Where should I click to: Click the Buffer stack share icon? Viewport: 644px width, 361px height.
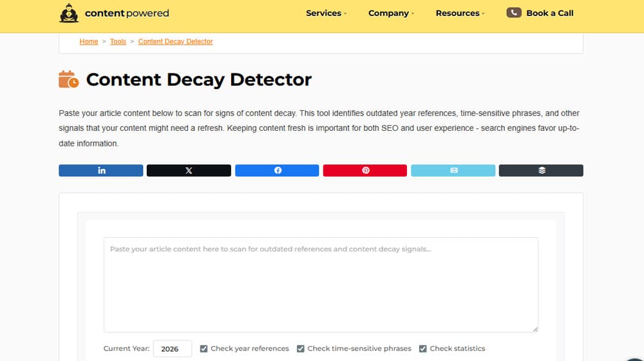click(x=541, y=170)
